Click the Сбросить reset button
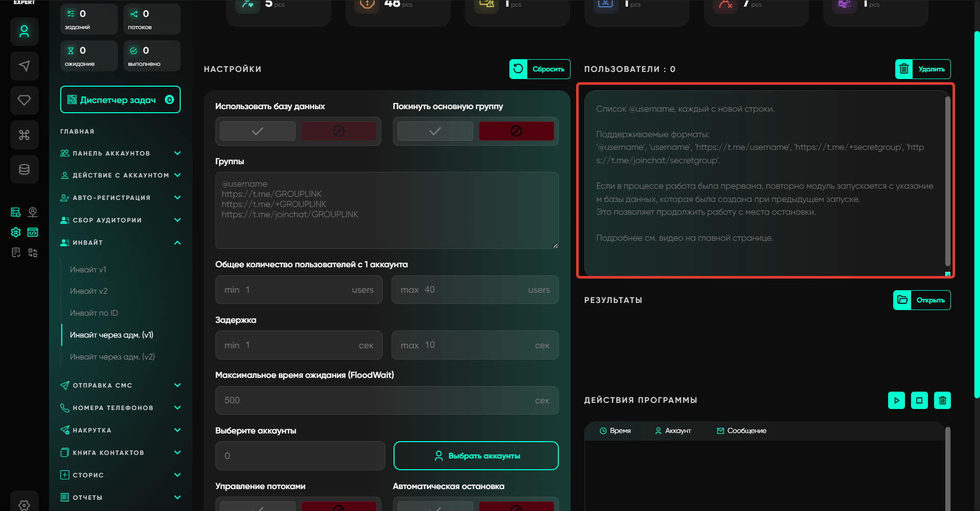 click(540, 69)
